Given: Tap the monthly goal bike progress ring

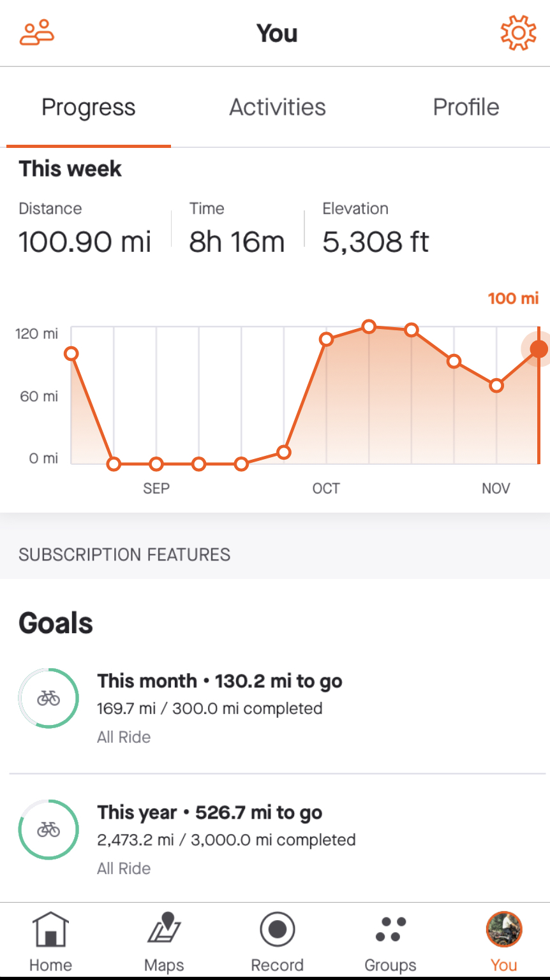Looking at the screenshot, I should [x=48, y=698].
